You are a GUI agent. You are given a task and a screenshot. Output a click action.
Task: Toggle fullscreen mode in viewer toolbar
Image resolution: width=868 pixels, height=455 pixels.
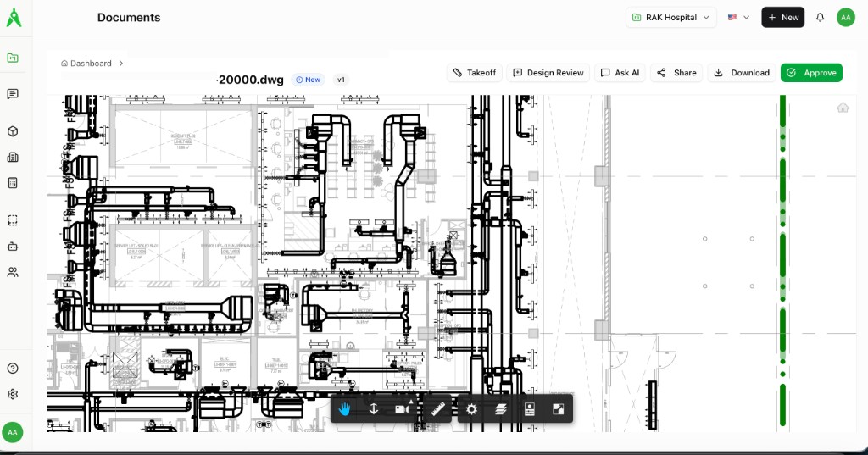click(x=559, y=409)
